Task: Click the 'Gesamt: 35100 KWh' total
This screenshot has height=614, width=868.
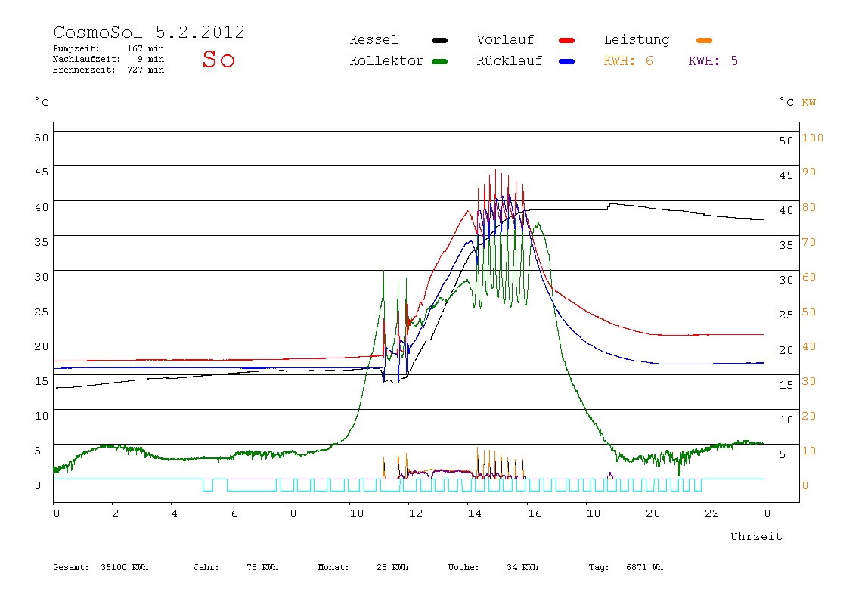Action: 101,567
